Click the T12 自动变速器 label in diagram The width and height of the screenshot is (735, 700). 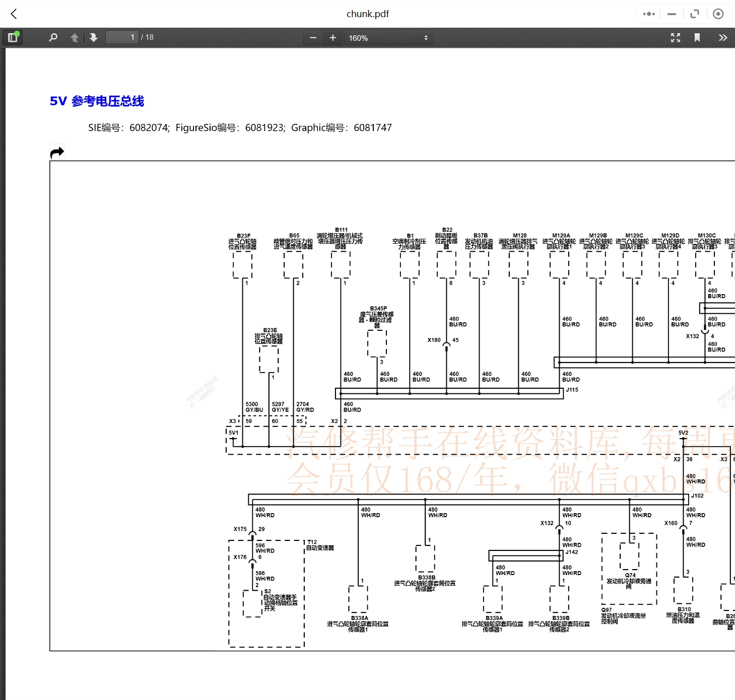tap(320, 545)
